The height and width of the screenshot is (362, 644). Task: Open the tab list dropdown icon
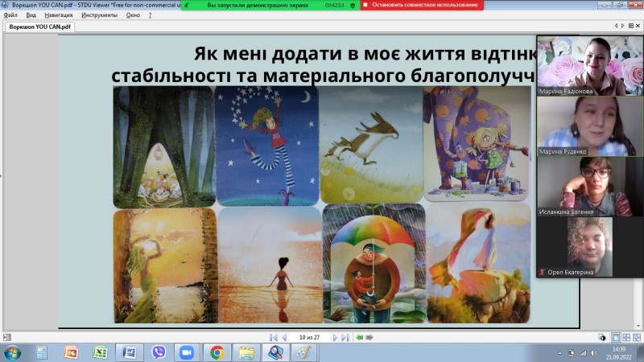pyautogui.click(x=631, y=26)
